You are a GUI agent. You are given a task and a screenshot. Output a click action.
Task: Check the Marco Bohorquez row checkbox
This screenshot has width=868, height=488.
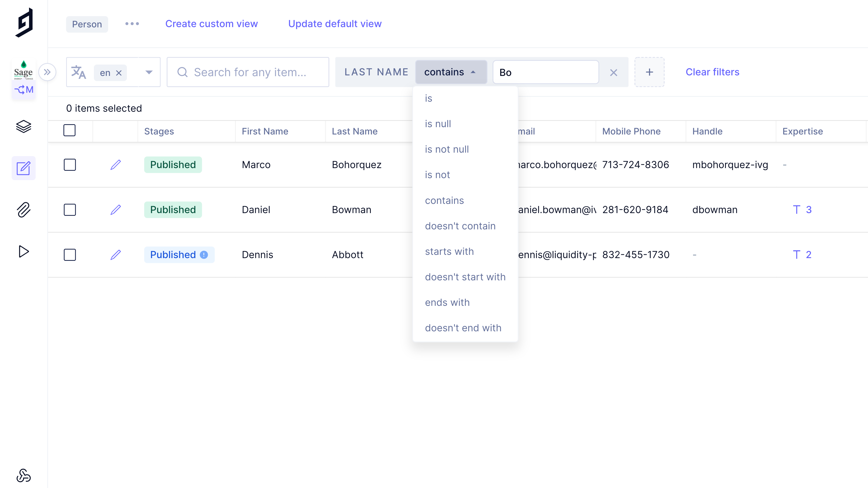click(x=70, y=165)
